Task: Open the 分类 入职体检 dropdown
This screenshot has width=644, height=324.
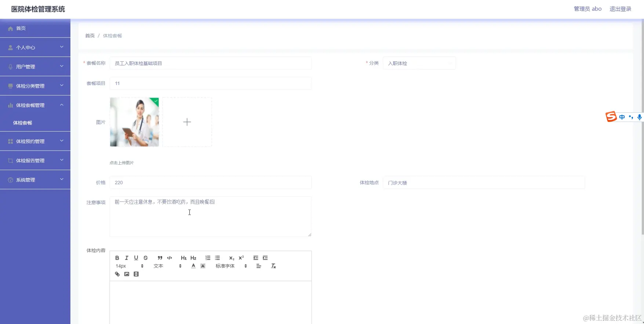Action: point(419,63)
